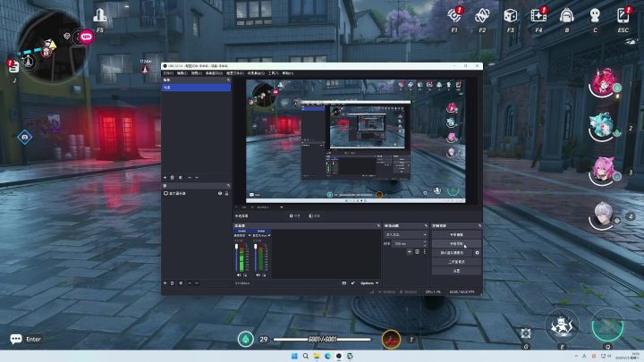Open File Explorer from the taskbar
This screenshot has height=362, width=644.
pos(317,356)
